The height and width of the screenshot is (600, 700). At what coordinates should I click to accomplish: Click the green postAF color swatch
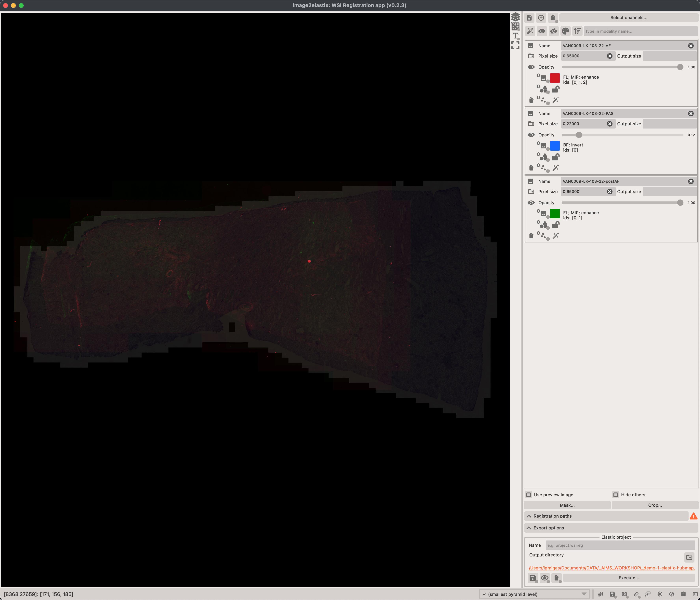555,213
